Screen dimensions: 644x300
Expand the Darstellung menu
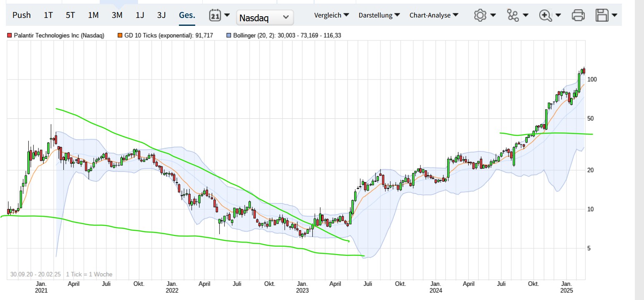tap(379, 15)
